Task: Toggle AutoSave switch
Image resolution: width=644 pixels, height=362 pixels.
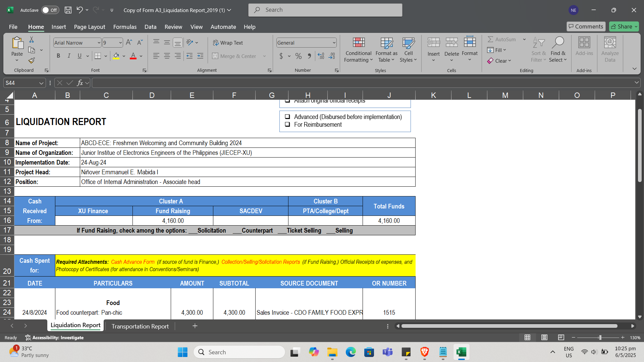Action: (x=50, y=10)
